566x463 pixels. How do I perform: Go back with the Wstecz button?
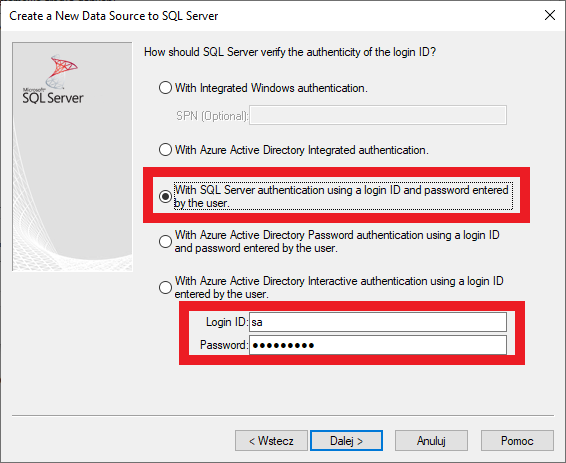click(271, 441)
